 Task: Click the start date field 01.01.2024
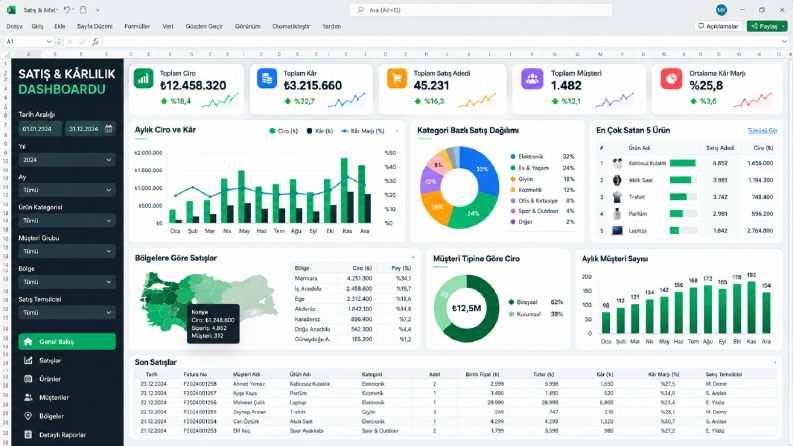[40, 129]
